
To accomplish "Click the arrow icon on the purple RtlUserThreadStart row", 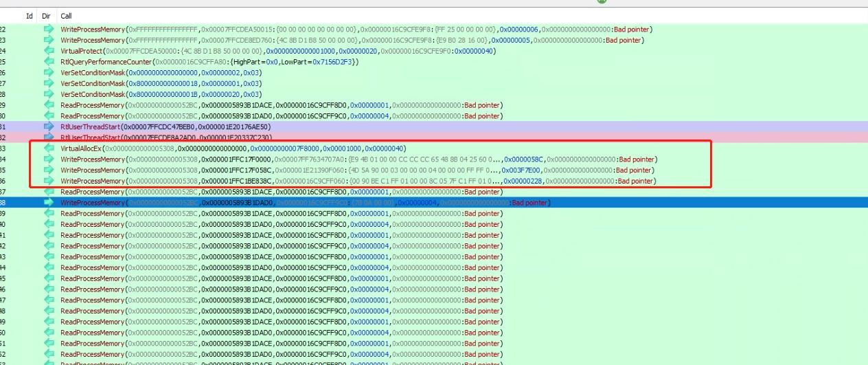I will tap(49, 126).
